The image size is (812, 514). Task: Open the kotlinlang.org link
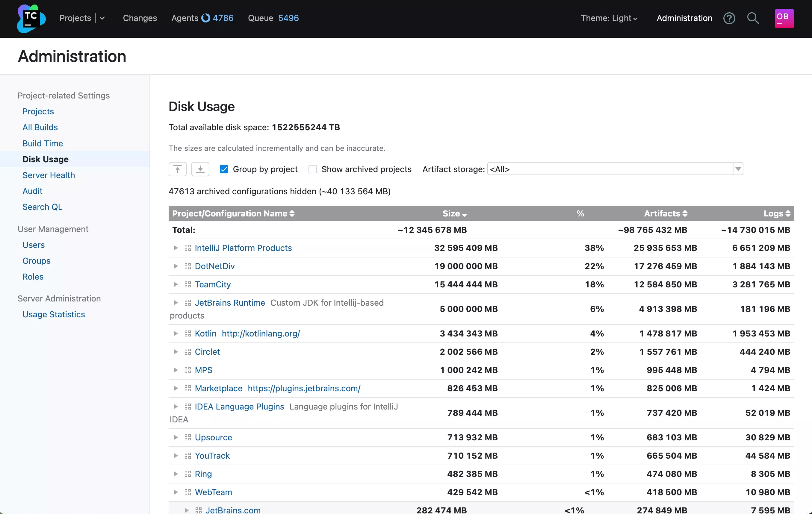pos(261,333)
